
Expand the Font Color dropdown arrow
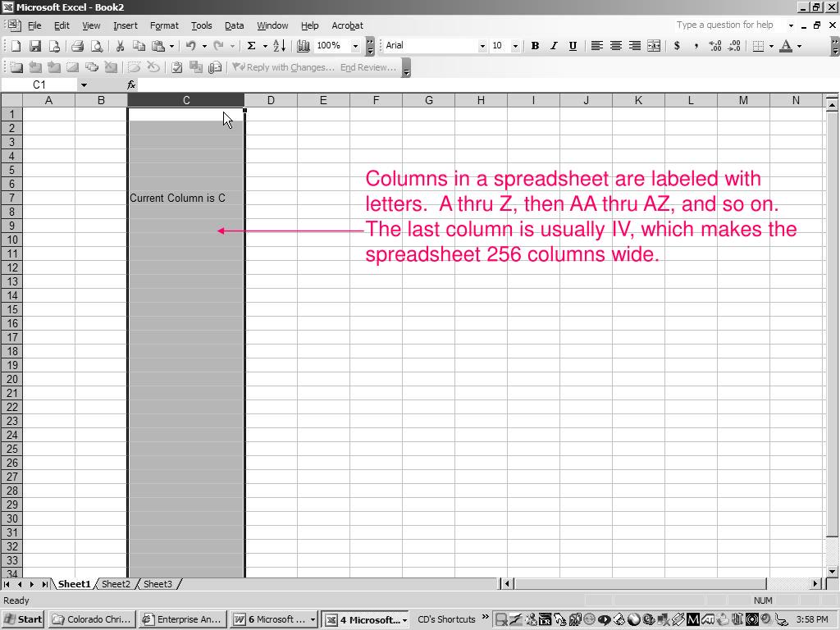point(799,46)
